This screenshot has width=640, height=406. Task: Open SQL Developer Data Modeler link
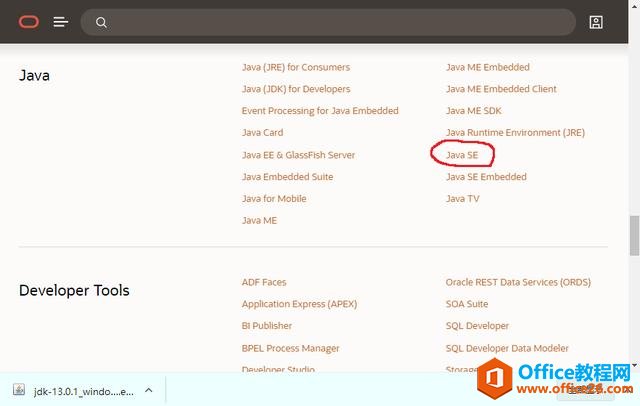click(507, 348)
